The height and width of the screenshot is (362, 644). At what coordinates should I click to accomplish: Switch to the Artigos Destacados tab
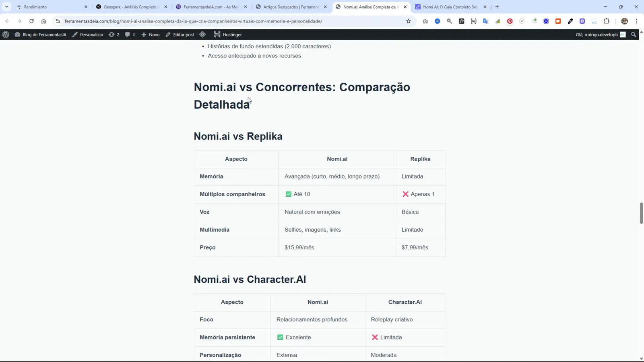point(290,7)
